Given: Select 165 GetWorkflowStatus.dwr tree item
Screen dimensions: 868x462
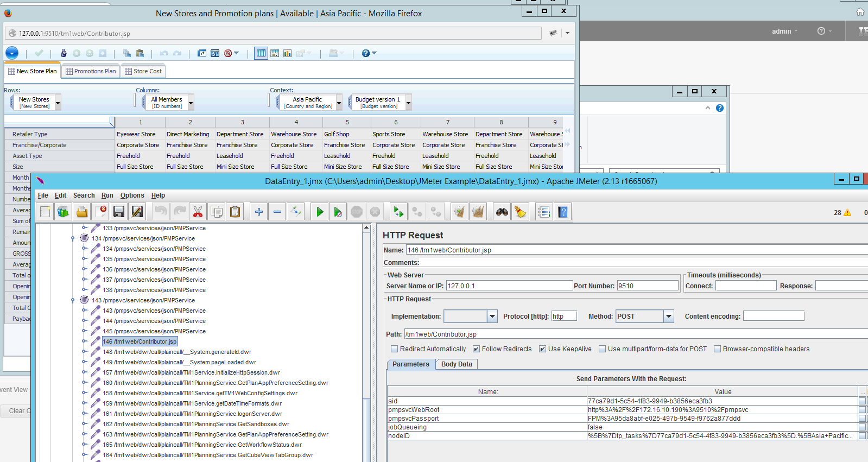Looking at the screenshot, I should click(x=202, y=445).
